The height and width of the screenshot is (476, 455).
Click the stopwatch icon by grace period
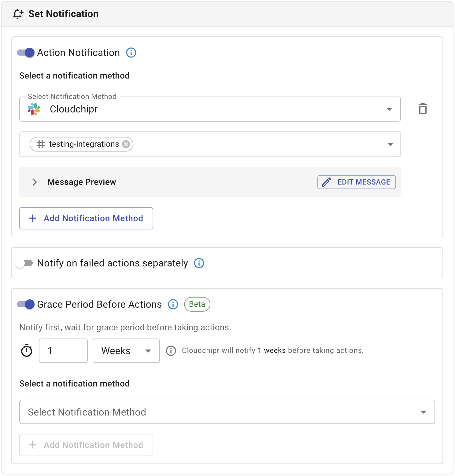tap(27, 350)
